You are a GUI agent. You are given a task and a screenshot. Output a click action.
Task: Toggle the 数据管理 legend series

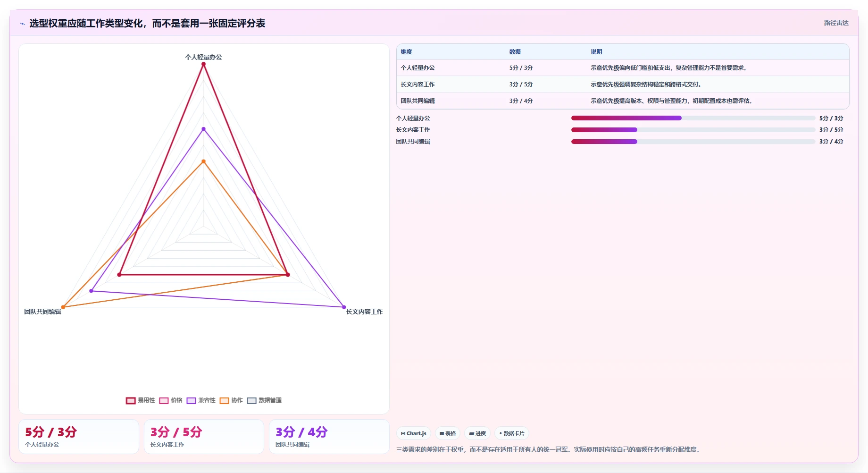pos(264,400)
